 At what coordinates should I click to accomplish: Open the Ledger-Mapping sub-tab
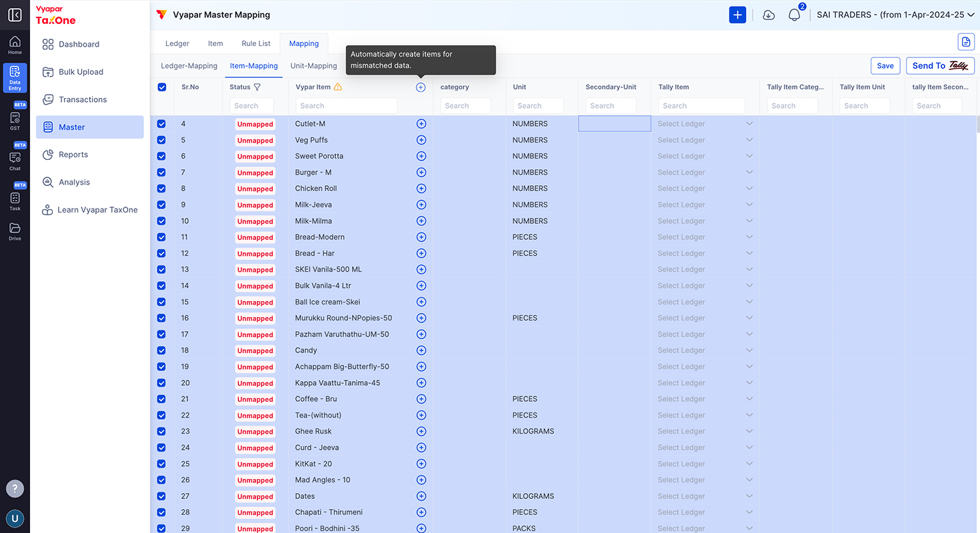(189, 66)
